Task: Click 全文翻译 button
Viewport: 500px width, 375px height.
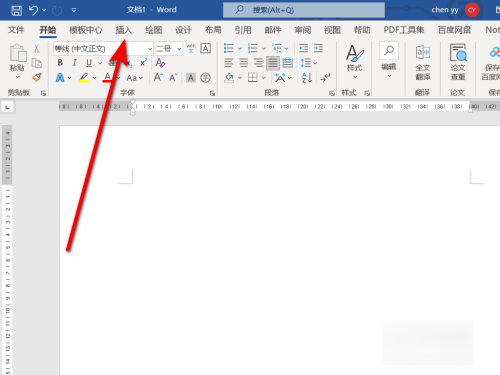Action: [423, 63]
